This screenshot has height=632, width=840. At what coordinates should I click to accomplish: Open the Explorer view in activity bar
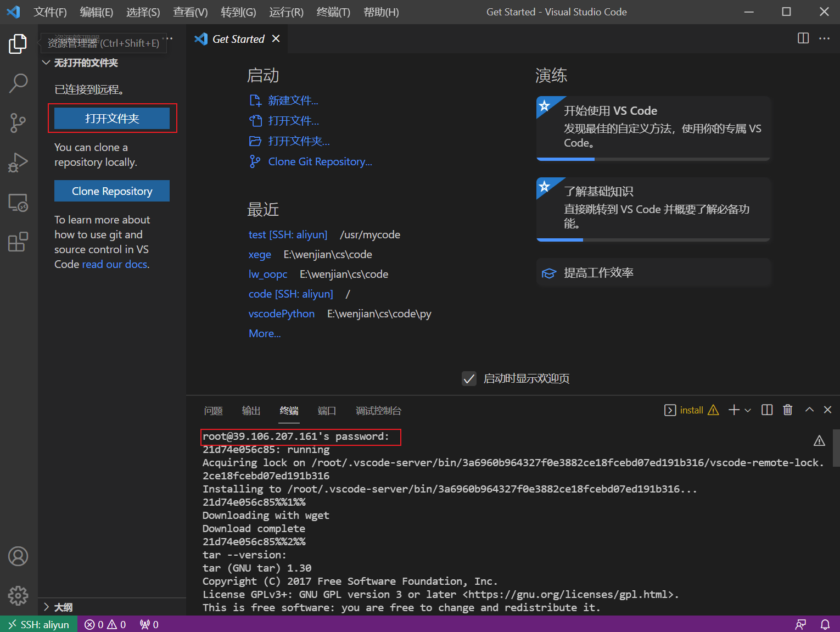tap(18, 44)
